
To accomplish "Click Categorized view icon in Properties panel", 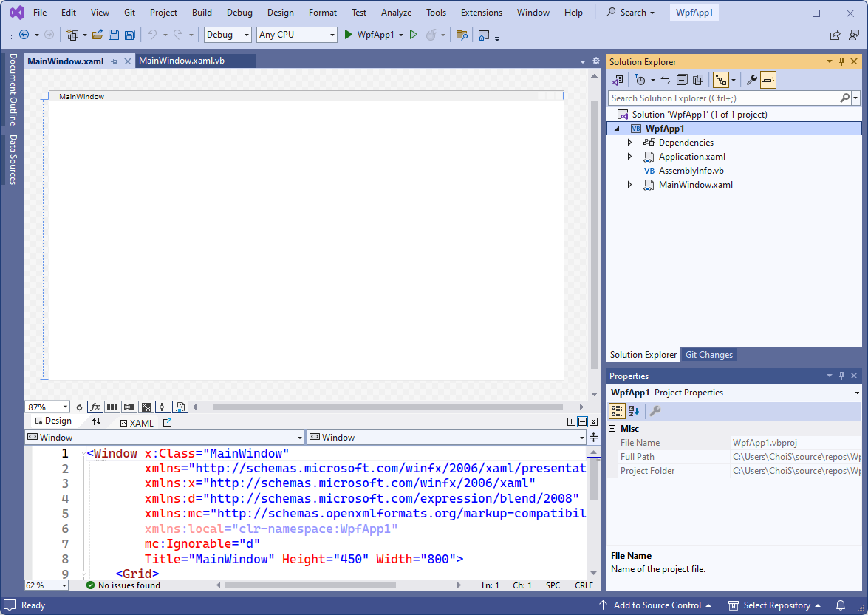I will 617,410.
